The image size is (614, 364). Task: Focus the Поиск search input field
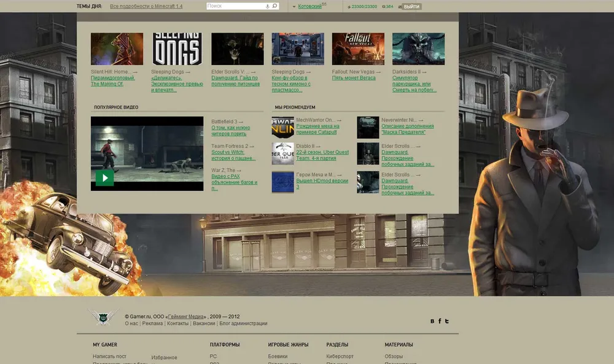235,6
